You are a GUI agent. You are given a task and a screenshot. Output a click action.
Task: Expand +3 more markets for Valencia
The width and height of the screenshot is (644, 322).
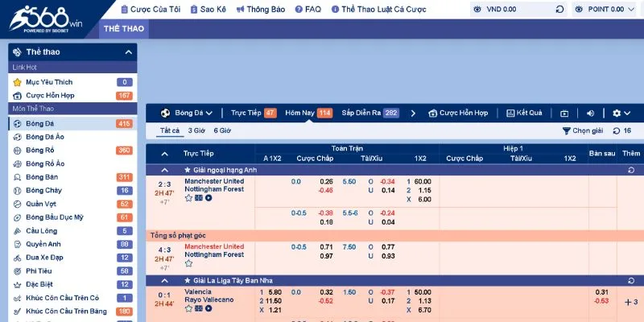click(631, 303)
